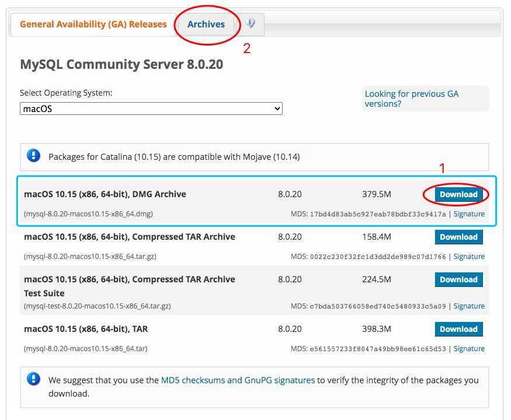Click MD5 hash e561557233f8047a49bb98ee61c65d53
511x420 pixels.
point(378,349)
